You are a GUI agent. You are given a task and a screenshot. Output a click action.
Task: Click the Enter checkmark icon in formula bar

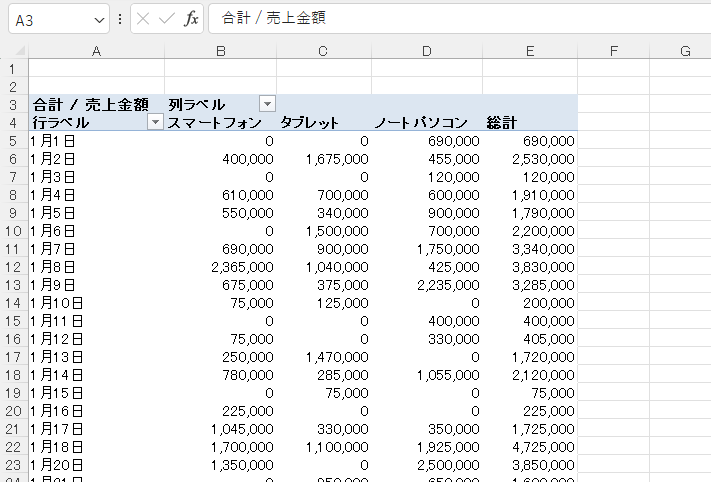point(167,19)
